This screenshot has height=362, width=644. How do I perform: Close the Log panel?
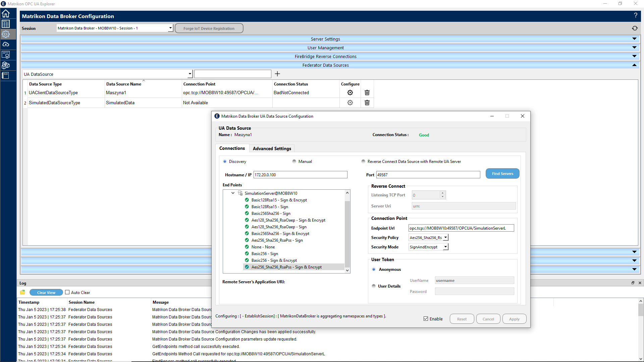[640, 283]
